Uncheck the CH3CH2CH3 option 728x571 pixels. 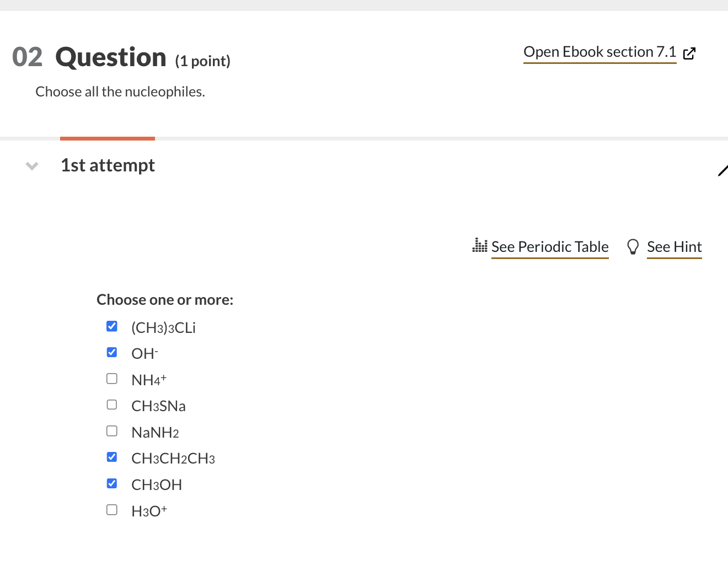pos(112,456)
